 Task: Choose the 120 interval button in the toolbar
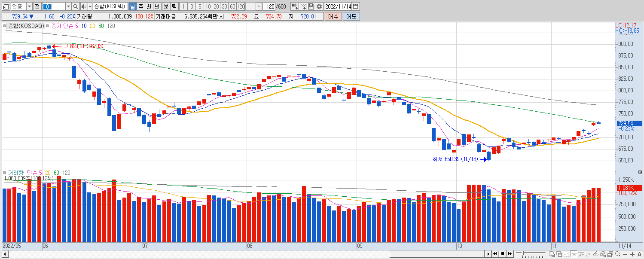pos(241,6)
